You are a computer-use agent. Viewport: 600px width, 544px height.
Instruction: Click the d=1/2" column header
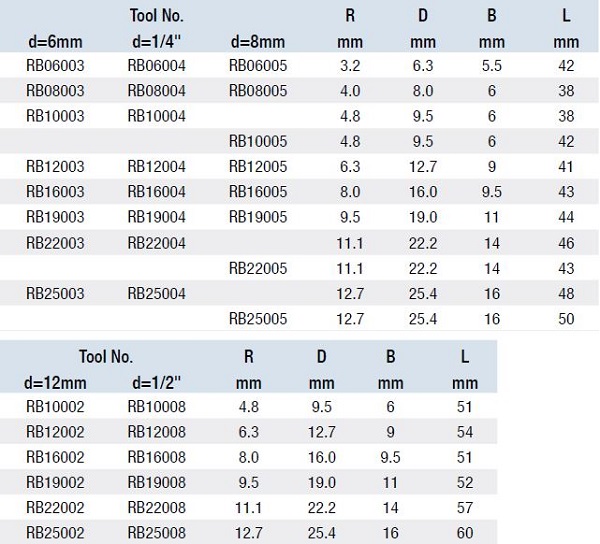pos(156,382)
